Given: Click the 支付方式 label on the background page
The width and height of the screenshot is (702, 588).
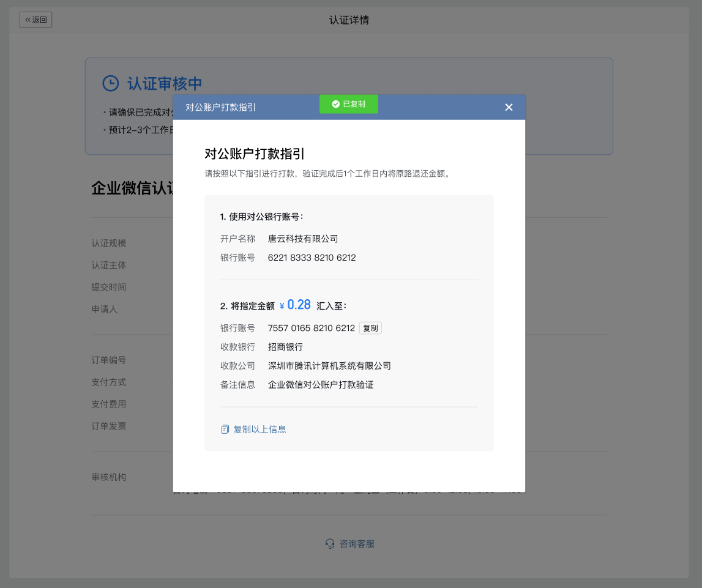Looking at the screenshot, I should [109, 382].
